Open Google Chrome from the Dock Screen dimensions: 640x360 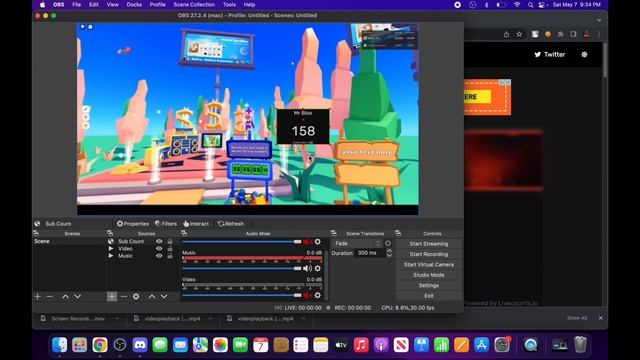[100, 345]
